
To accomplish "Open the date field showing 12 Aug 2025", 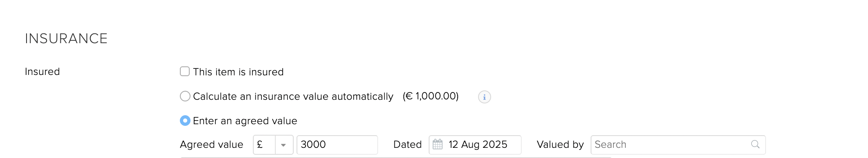I will click(475, 145).
